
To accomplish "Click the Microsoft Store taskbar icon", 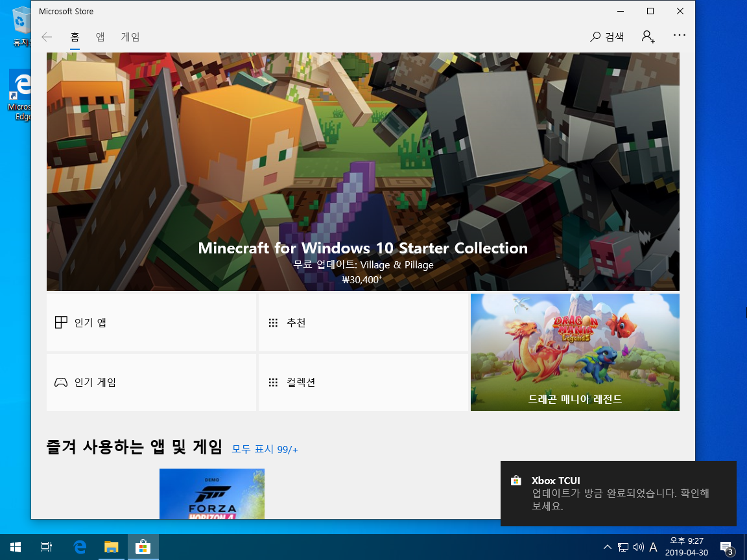I will [x=143, y=547].
